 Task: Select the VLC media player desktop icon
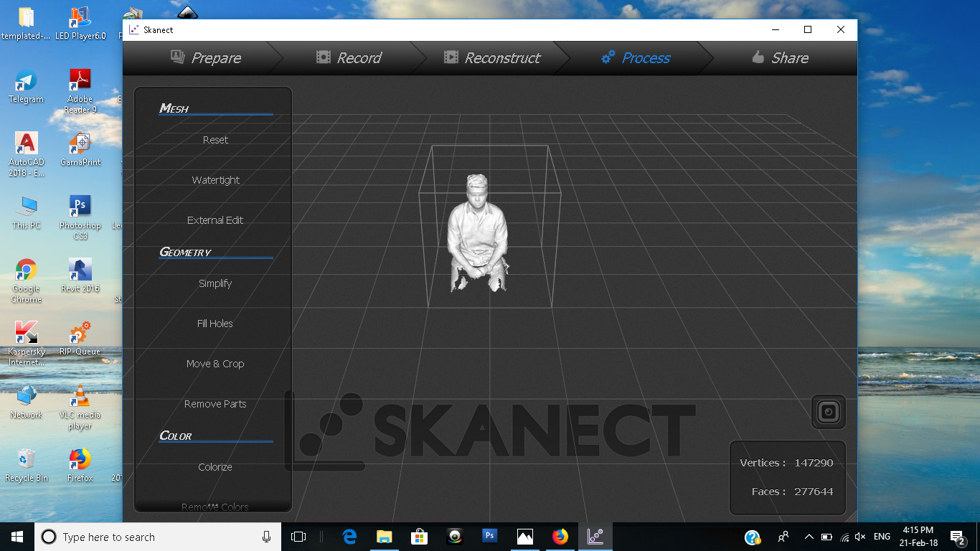pos(80,407)
